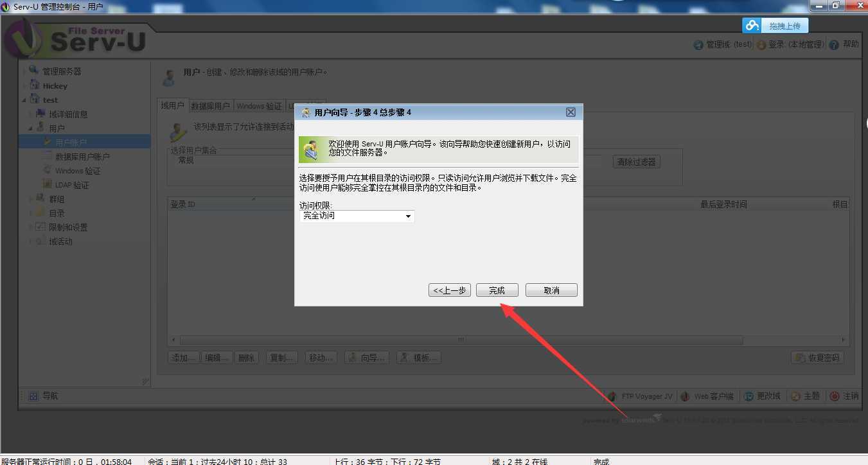Expand the 管理服务器 tree node
The height and width of the screenshot is (465, 868).
(x=24, y=71)
